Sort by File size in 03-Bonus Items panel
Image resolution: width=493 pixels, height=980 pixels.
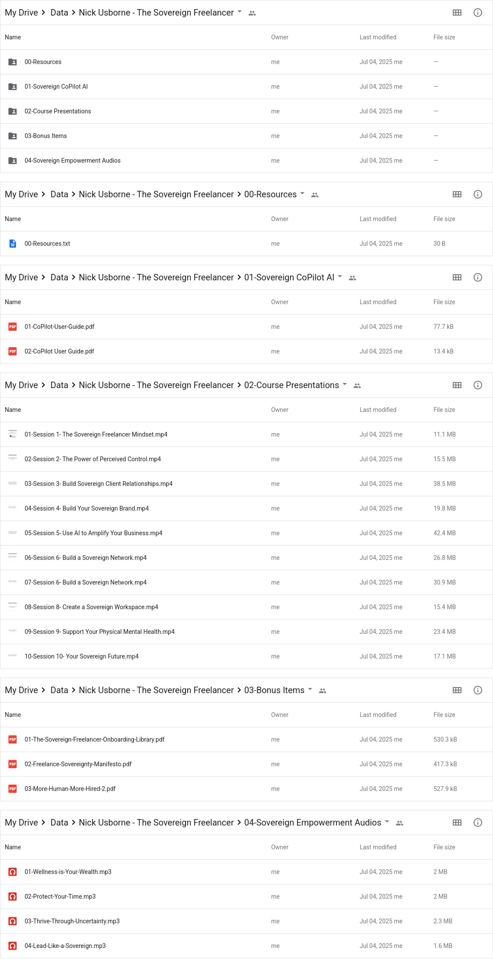444,715
